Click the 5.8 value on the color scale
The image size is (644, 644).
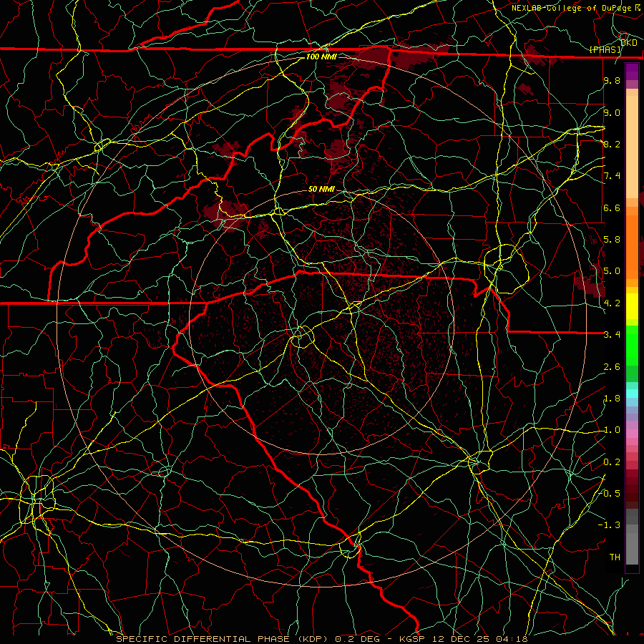pos(612,240)
